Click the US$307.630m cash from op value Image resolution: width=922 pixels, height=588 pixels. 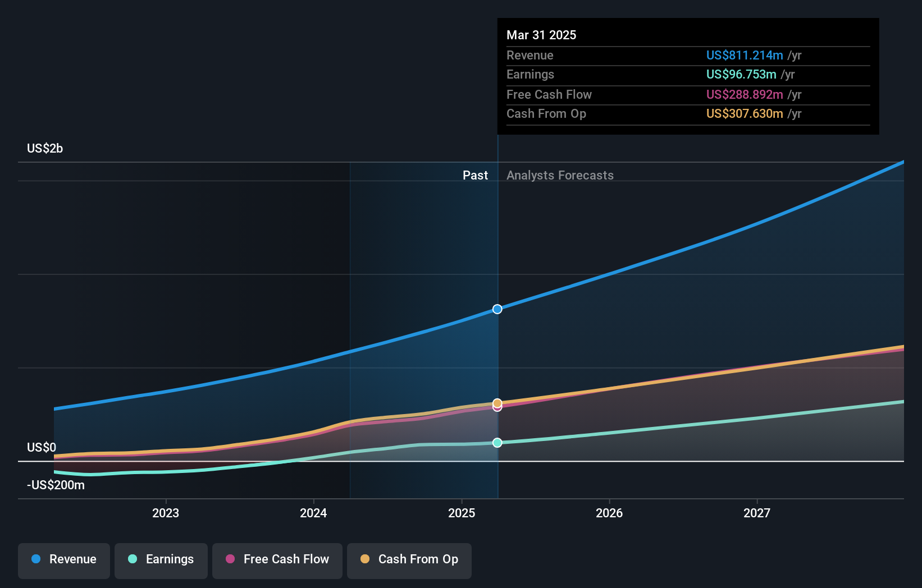click(x=745, y=113)
